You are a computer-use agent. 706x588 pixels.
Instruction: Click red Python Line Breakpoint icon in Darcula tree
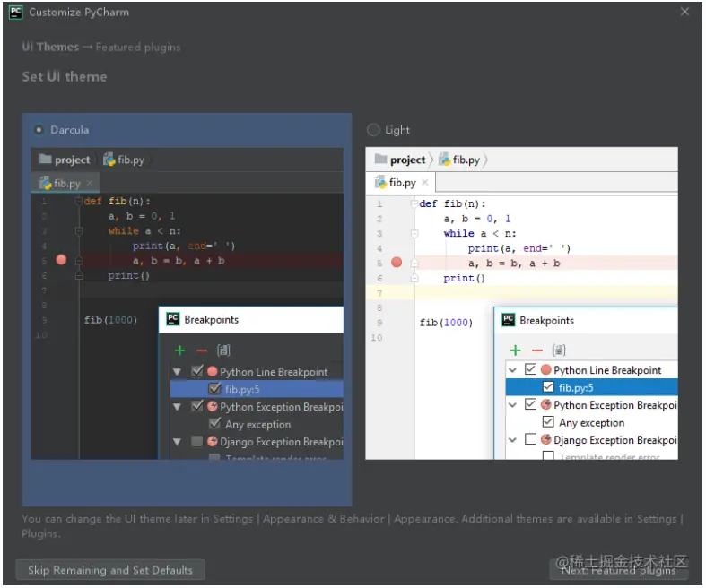point(212,372)
